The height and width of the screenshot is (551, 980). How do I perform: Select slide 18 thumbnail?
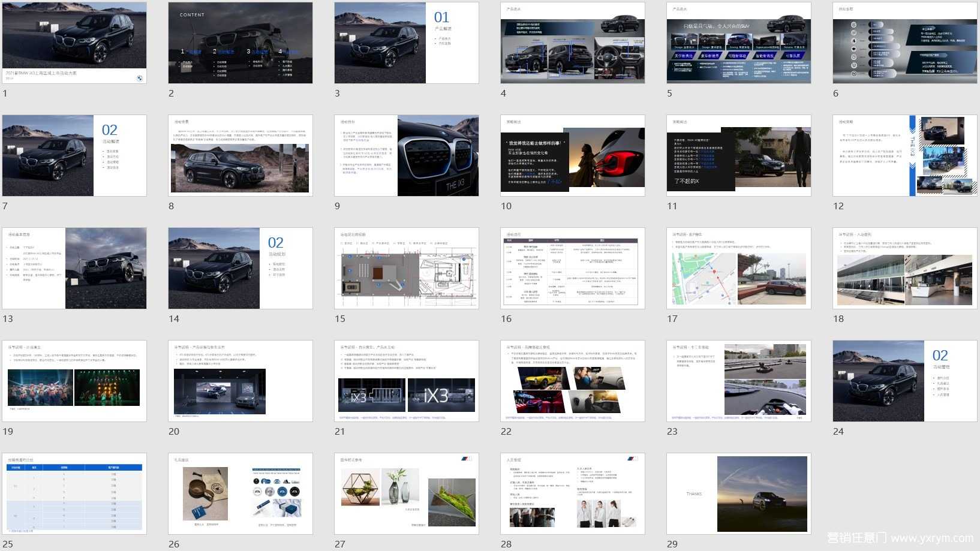coord(905,268)
